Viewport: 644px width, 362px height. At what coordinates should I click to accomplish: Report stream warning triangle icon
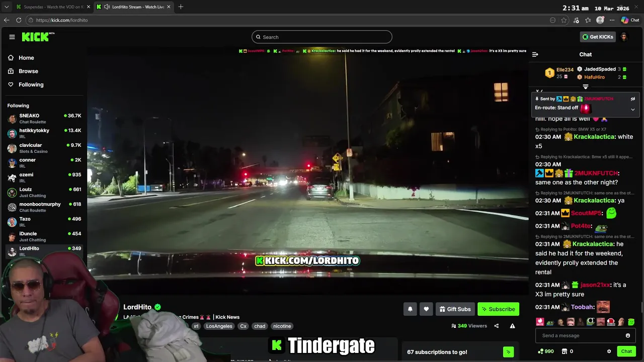coord(512,326)
